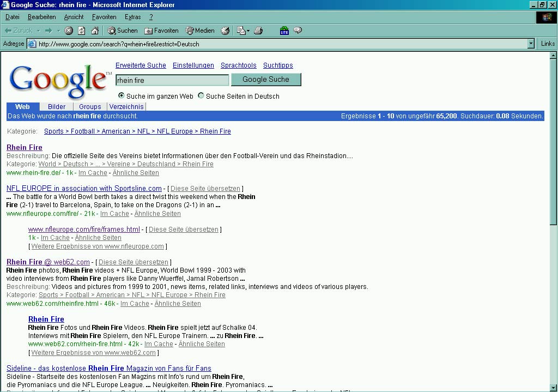Click the Zurück back arrow button
Image resolution: width=558 pixels, height=392 pixels.
(19, 31)
